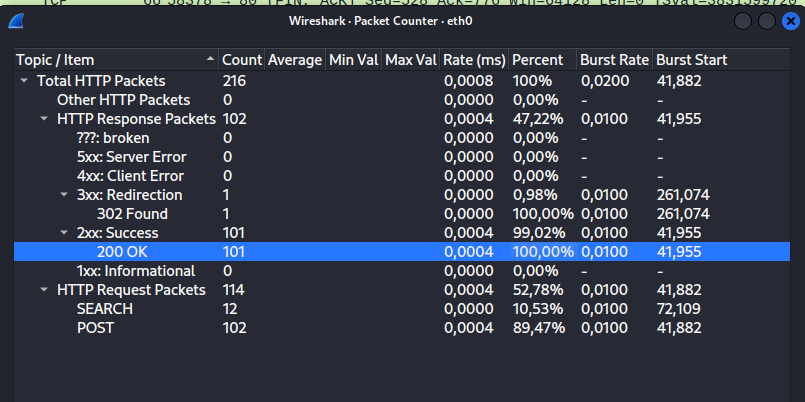Click the count 114 for request packets

click(234, 290)
